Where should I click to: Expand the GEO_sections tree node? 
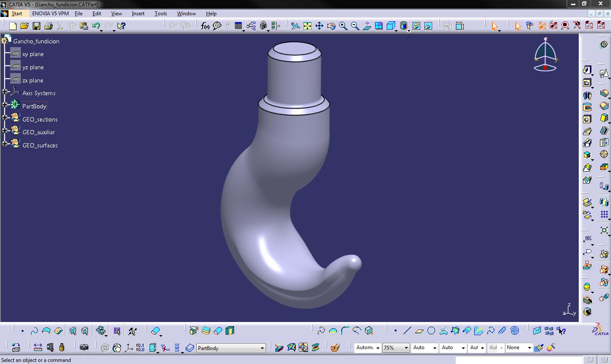click(5, 118)
